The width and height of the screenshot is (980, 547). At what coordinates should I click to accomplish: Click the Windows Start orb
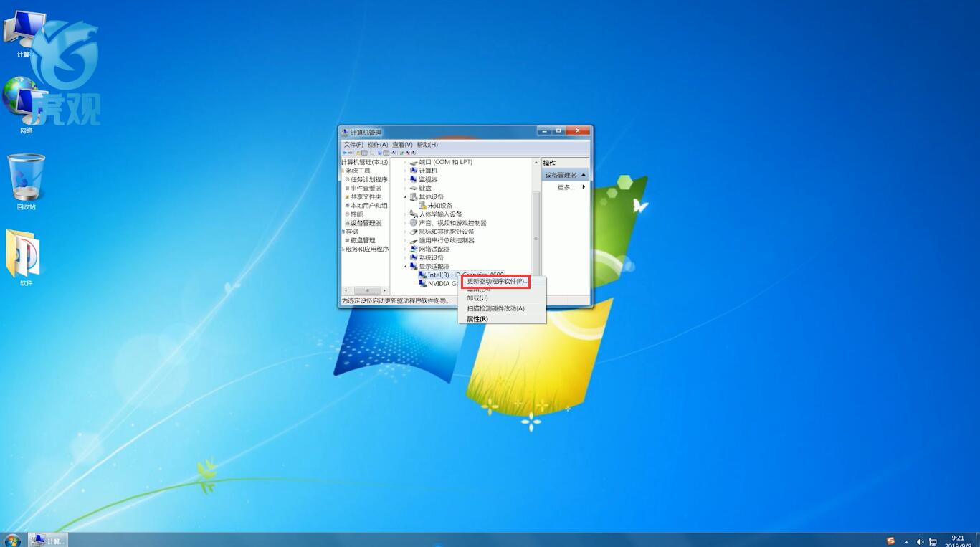12,541
